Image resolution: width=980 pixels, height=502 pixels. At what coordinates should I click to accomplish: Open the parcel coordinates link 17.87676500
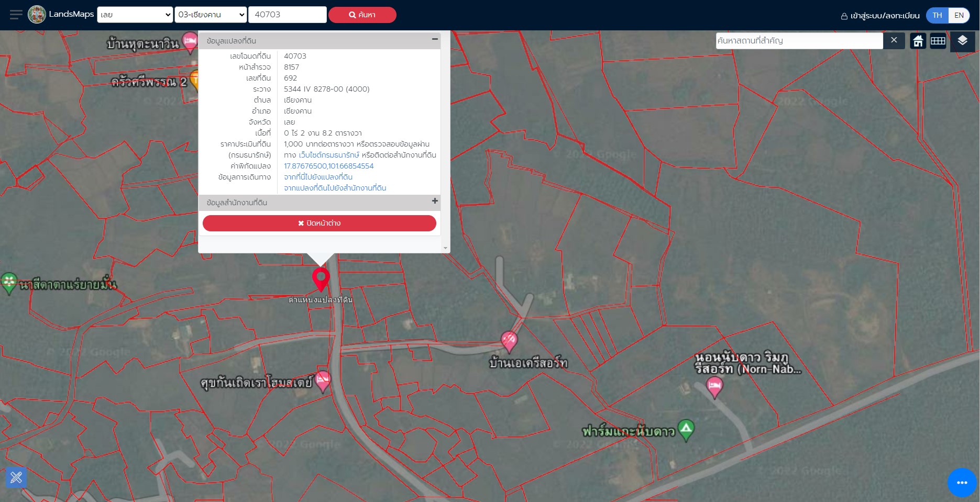click(x=329, y=166)
